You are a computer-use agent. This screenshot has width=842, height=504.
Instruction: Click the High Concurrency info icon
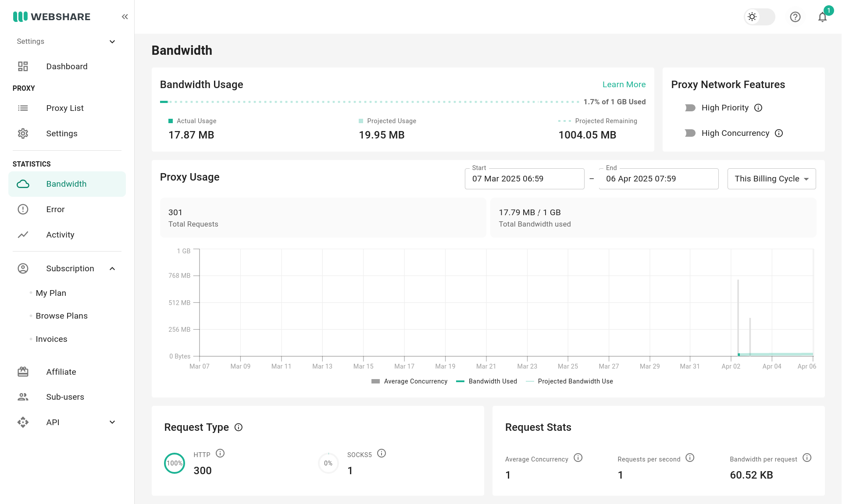(779, 133)
